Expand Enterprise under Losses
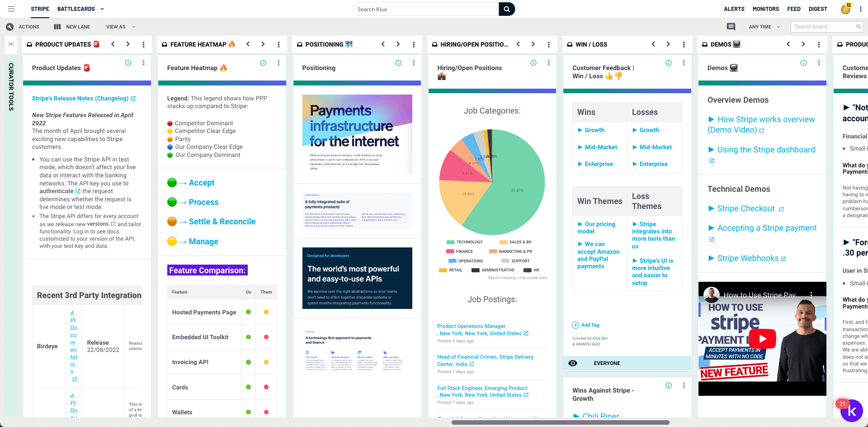868x427 pixels. click(x=650, y=164)
